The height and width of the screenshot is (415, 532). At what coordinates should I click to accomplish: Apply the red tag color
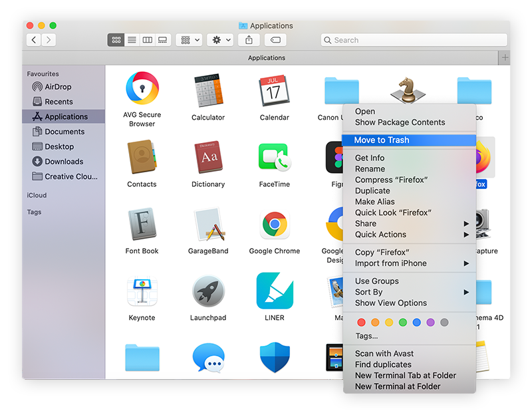coord(361,323)
